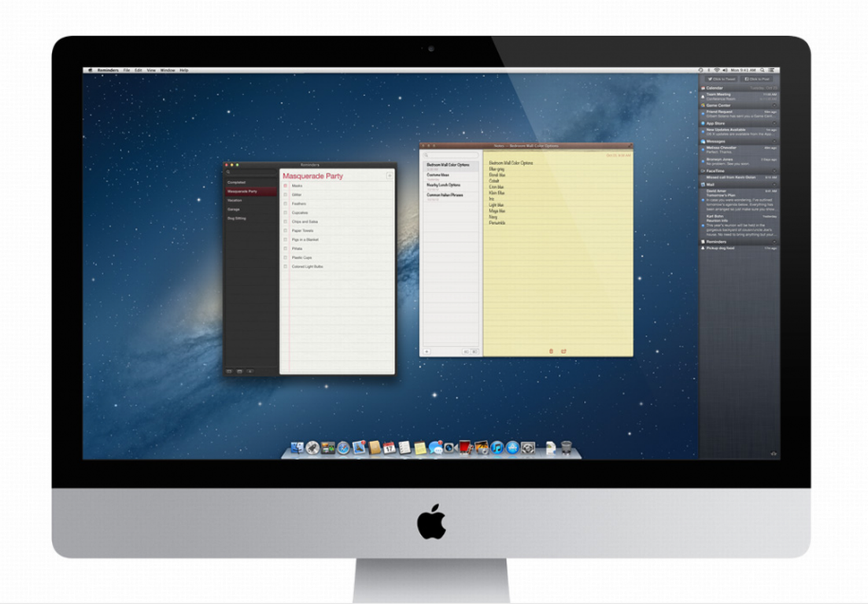Screen dimensions: 868x604
Task: Open Reminders checklist icon in dock
Action: (404, 447)
